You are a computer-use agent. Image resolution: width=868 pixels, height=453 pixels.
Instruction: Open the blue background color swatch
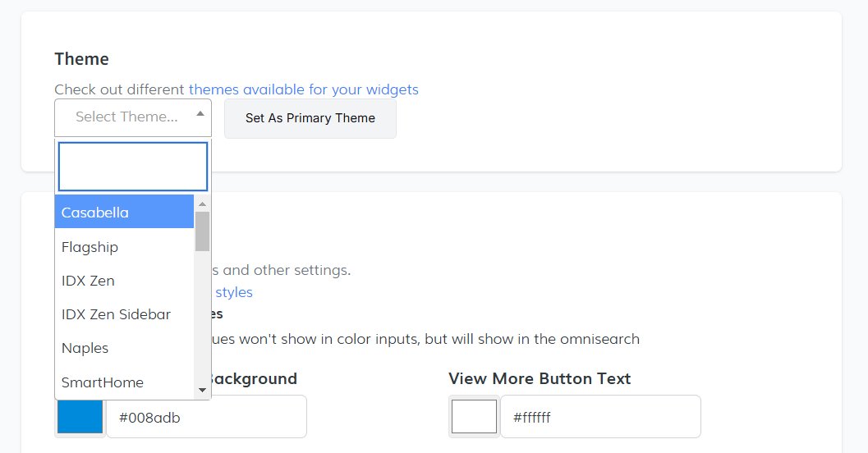[80, 417]
